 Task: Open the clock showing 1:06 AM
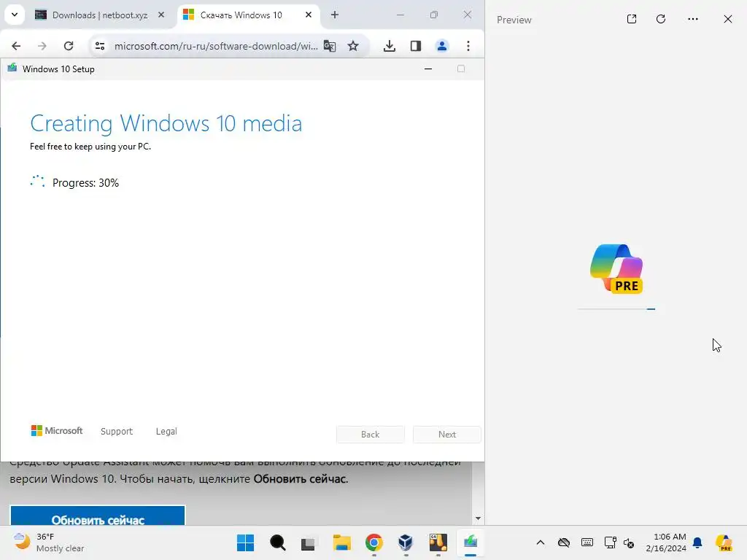pos(666,542)
